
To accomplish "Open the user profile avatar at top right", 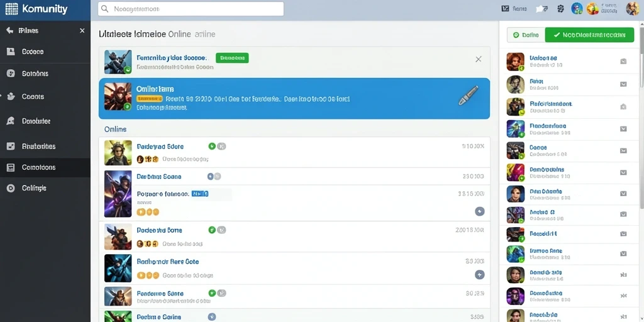I will [632, 9].
